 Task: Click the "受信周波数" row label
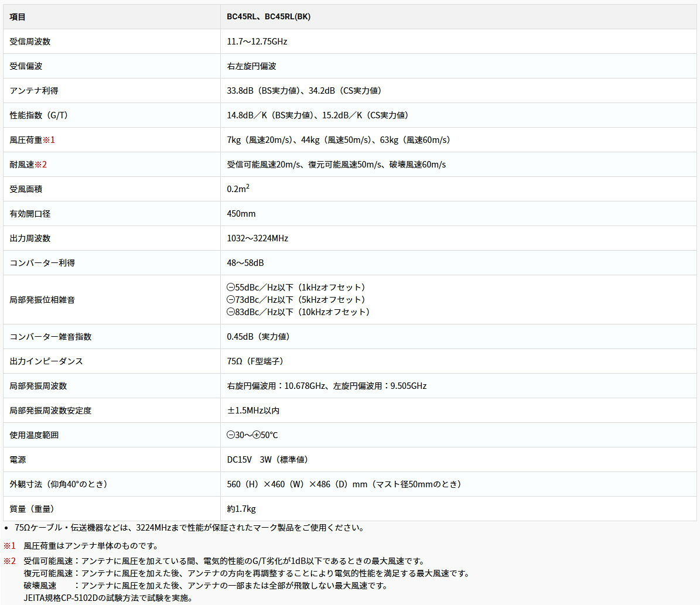[x=30, y=42]
